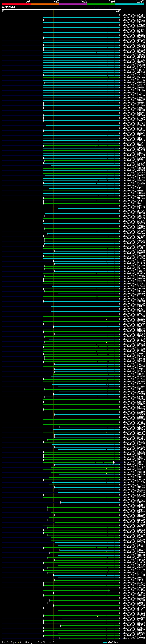This screenshot has height=644, width=146.
Task: Select hit label UniRef100_Q94JL7
Action: pos(133,308)
